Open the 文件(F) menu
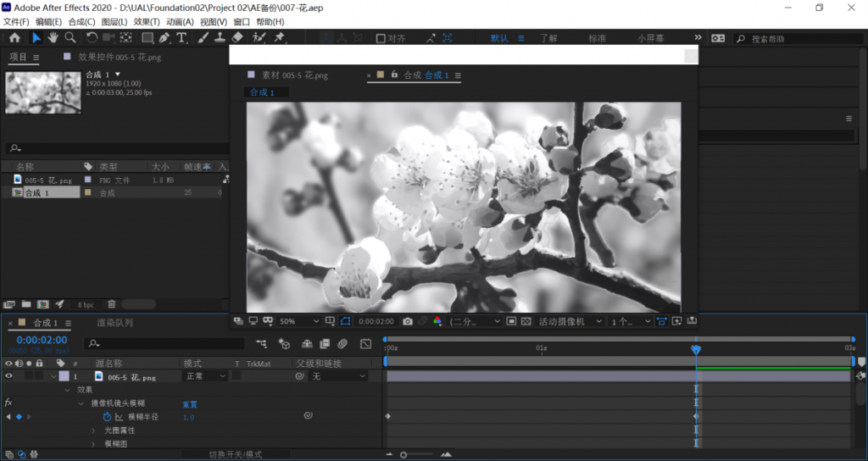Screen dimensions: 868x461 coord(16,21)
